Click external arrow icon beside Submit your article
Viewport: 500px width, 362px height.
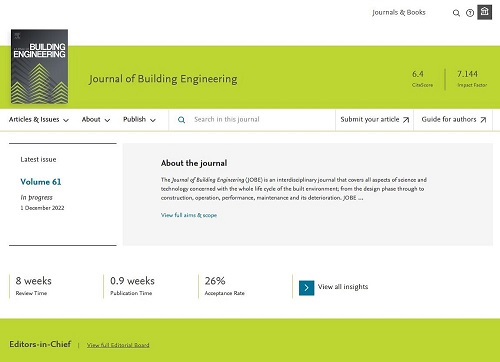[x=406, y=120]
